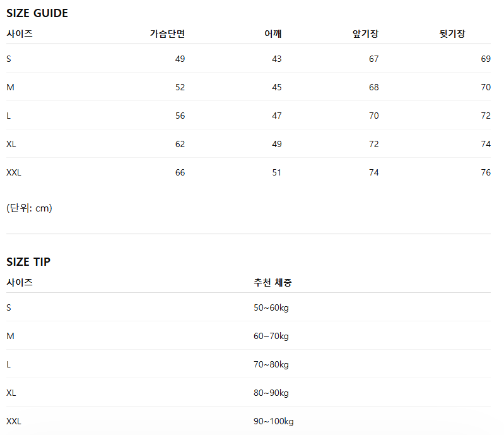504x435 pixels.
Task: Click the XL front length value 72
Action: [x=374, y=144]
